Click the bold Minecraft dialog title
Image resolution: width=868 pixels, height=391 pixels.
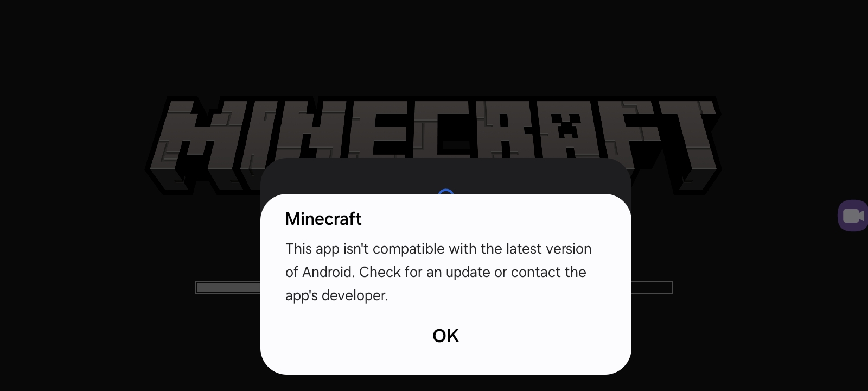[323, 219]
